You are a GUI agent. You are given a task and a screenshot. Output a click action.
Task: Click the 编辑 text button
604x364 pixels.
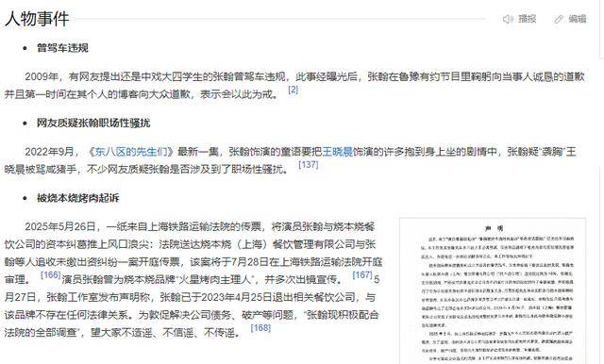[x=578, y=19]
